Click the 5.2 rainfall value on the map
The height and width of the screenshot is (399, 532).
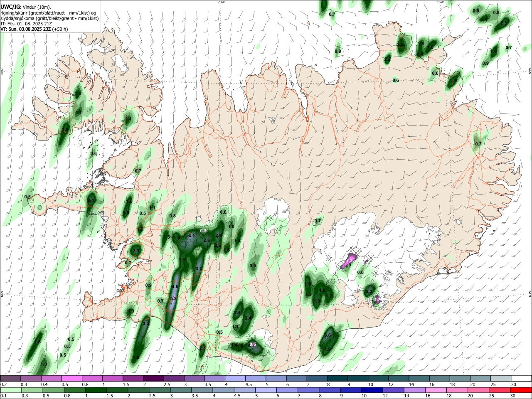[174, 298]
